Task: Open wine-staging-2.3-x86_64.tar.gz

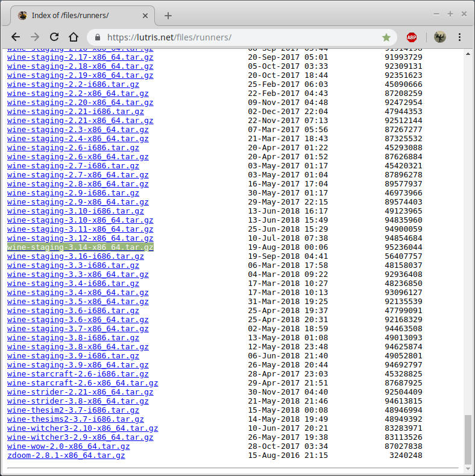Action: point(78,130)
